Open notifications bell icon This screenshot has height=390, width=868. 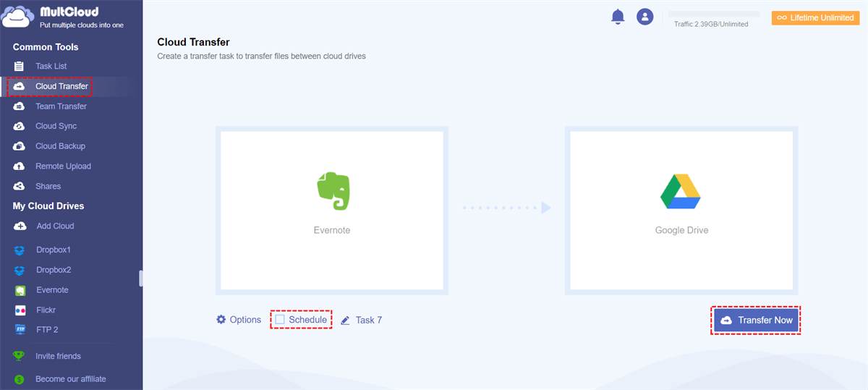point(618,17)
